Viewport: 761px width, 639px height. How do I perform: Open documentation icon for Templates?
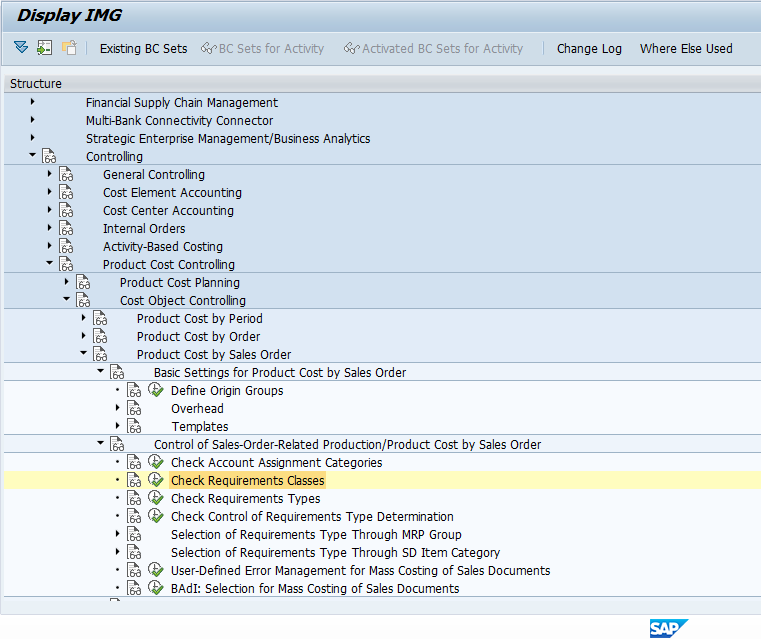point(134,426)
